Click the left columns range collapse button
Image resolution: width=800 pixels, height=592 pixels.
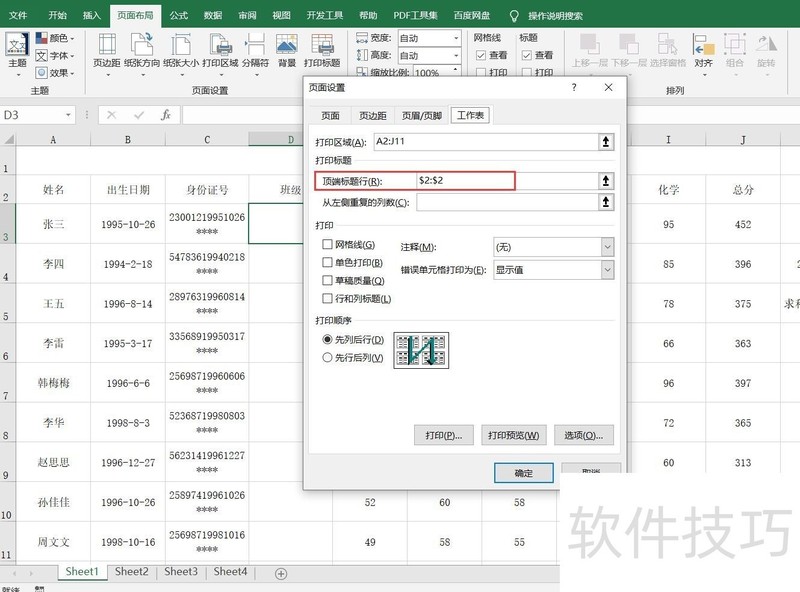[x=606, y=202]
